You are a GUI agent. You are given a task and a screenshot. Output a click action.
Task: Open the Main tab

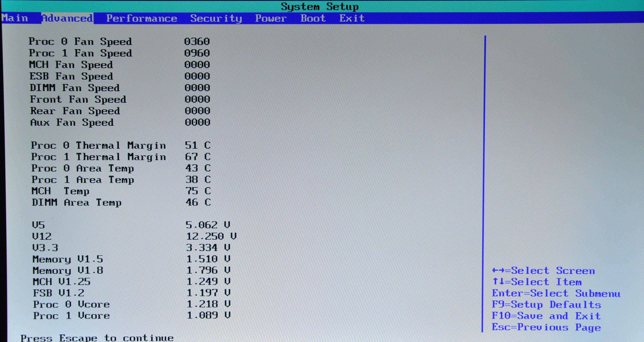(x=15, y=18)
